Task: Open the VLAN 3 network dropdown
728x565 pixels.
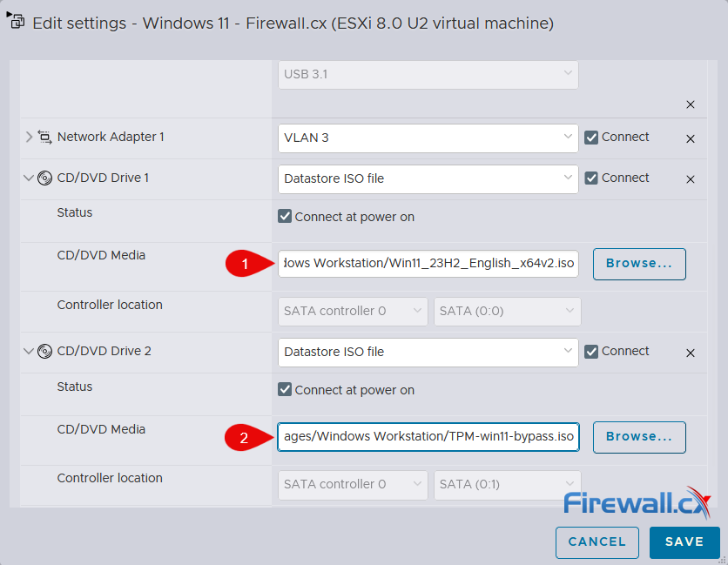Action: (428, 138)
